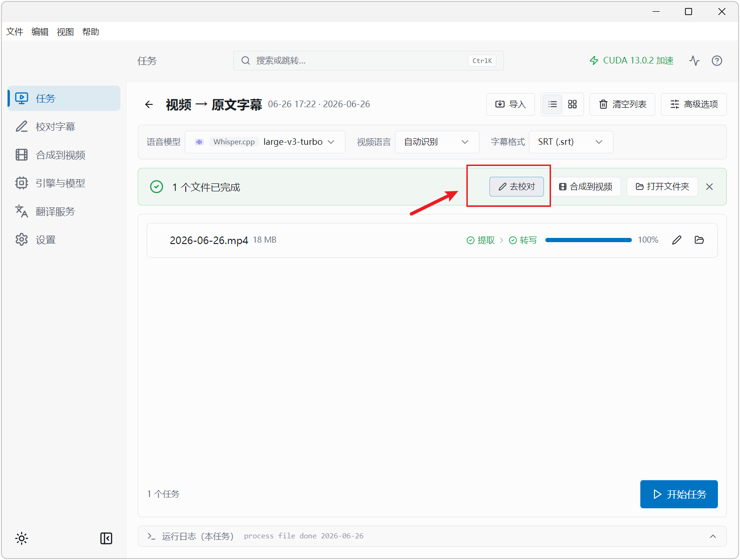This screenshot has width=740, height=560.
Task: Click the Whisper.cpp engine tag
Action: pyautogui.click(x=234, y=142)
